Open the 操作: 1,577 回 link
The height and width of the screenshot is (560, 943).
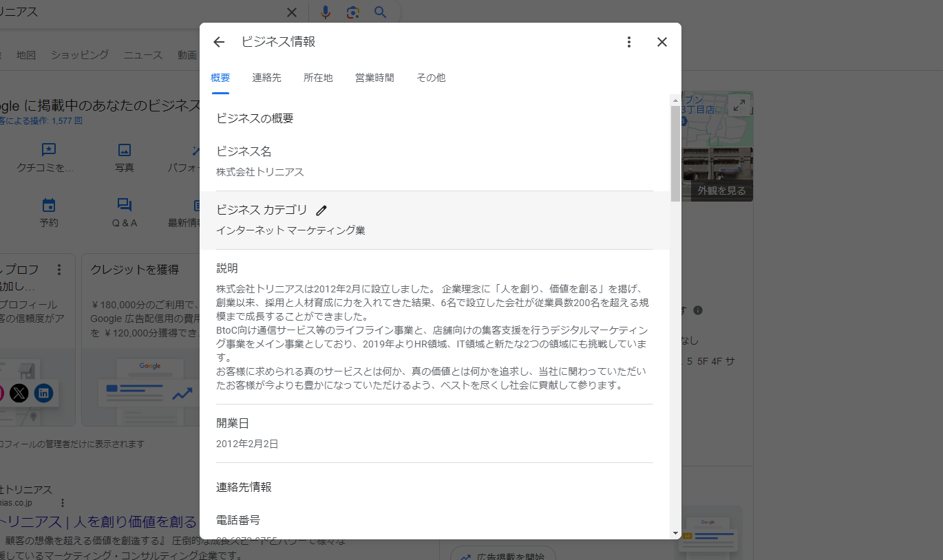click(x=41, y=121)
